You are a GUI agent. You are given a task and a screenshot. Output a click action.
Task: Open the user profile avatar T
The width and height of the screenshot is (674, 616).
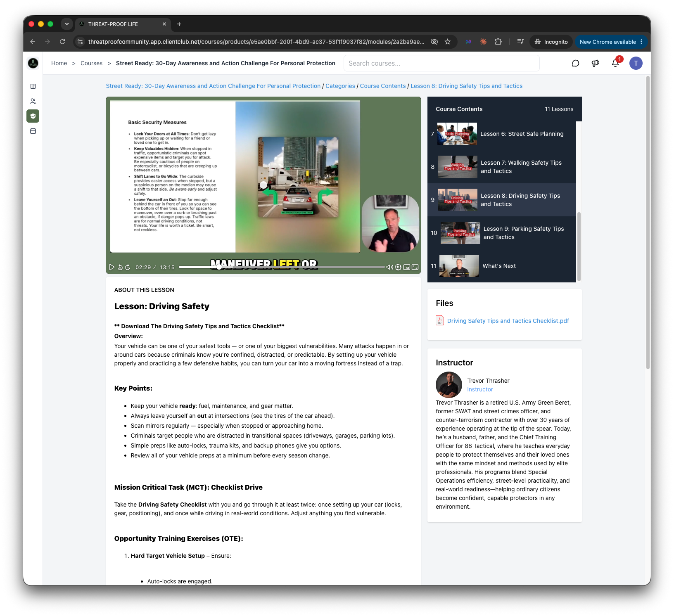click(636, 63)
